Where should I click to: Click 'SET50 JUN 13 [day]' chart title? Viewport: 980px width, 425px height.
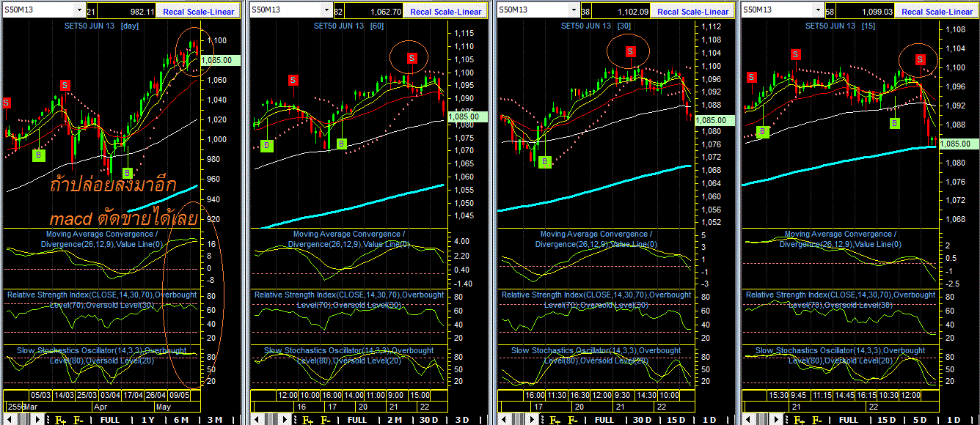point(101,26)
